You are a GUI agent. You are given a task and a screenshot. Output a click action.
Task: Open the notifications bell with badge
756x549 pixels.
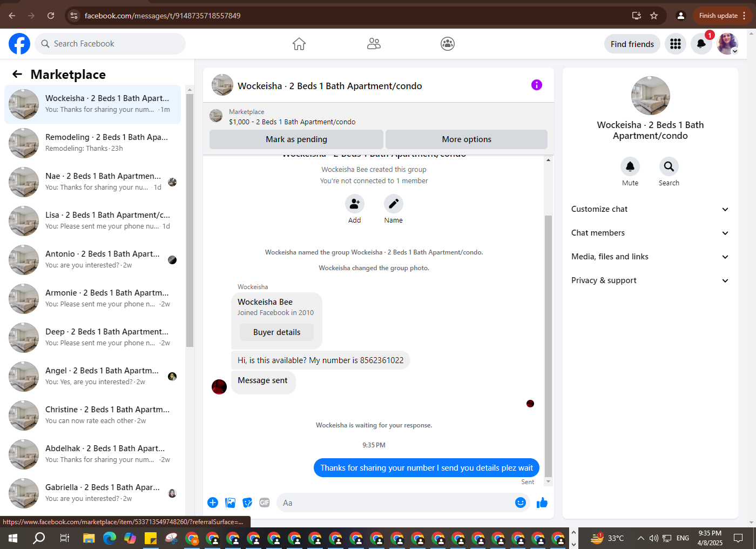(x=701, y=44)
